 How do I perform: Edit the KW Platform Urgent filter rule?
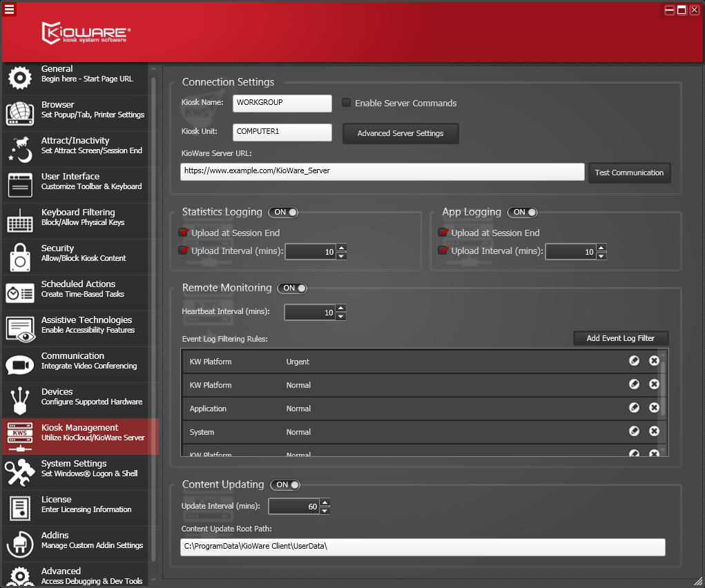point(634,361)
